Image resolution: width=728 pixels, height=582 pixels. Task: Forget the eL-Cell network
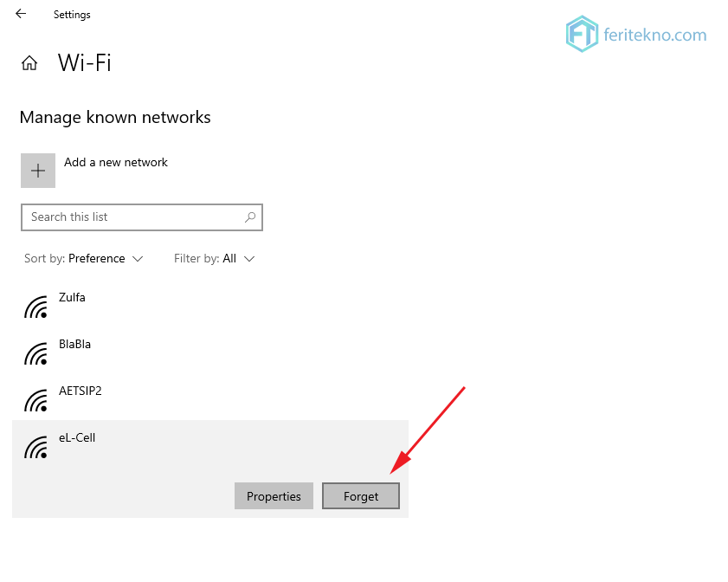(x=361, y=496)
